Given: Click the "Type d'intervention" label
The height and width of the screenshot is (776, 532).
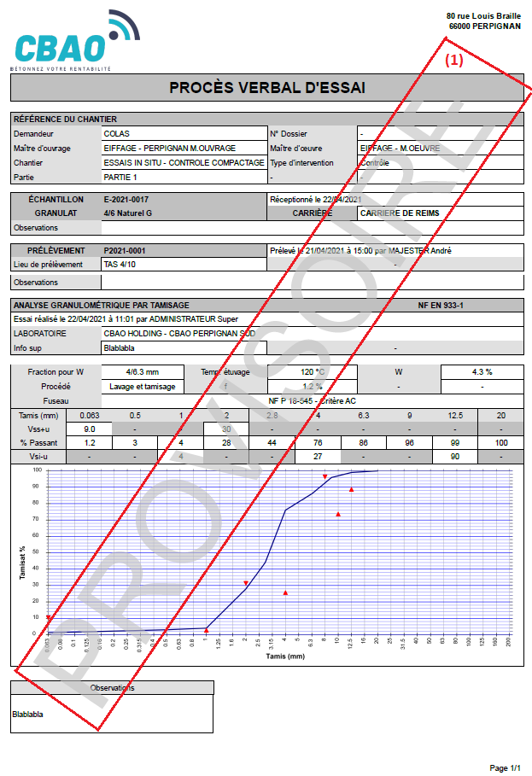Looking at the screenshot, I should coord(301,162).
